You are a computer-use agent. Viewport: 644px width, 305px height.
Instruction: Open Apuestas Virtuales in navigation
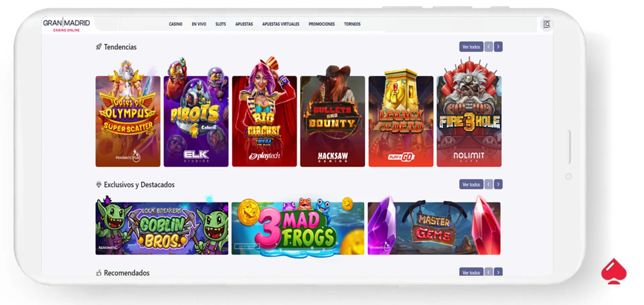[281, 24]
